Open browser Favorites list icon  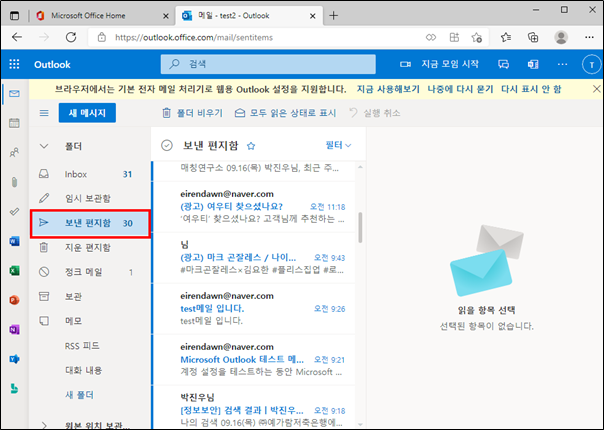point(506,37)
